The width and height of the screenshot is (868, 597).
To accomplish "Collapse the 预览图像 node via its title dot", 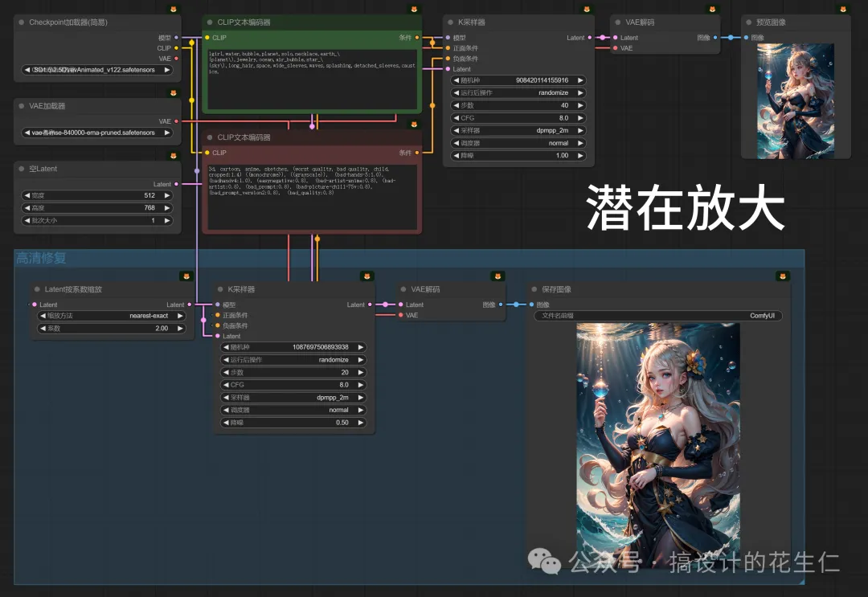I will pyautogui.click(x=748, y=22).
